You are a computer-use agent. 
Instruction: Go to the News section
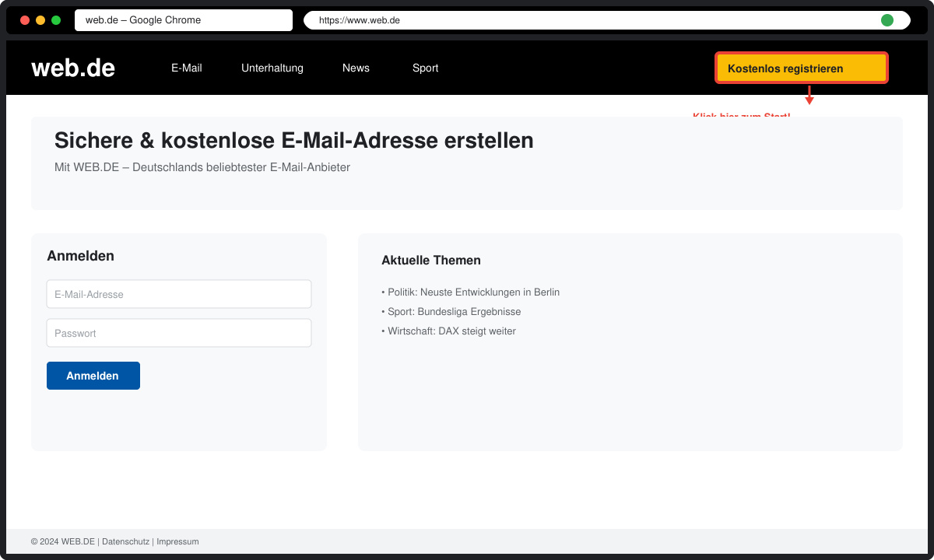(356, 68)
